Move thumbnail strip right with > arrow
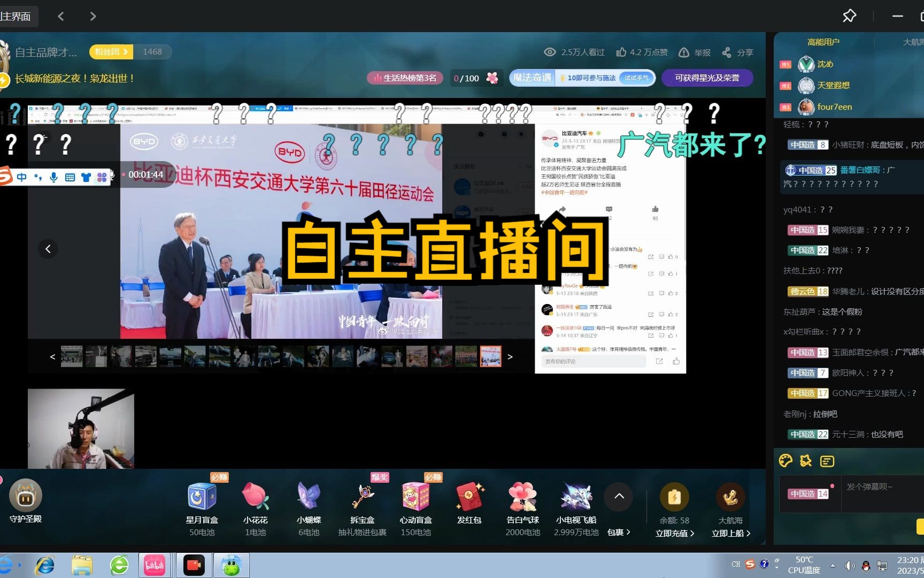 pyautogui.click(x=510, y=357)
